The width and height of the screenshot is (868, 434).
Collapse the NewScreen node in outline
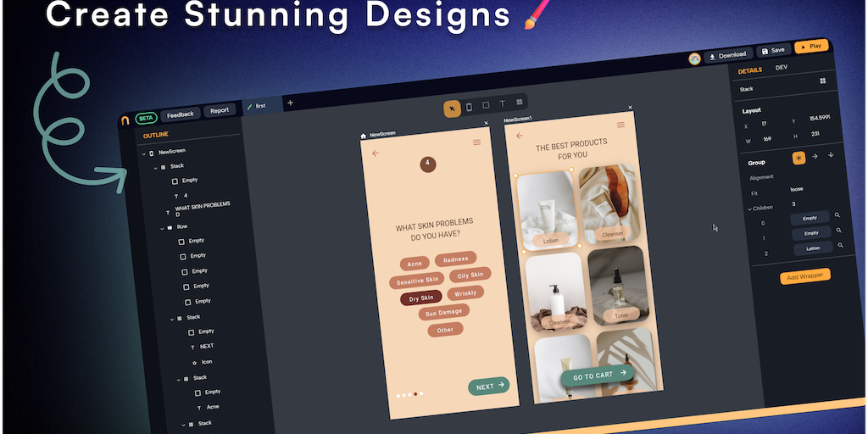tap(142, 153)
